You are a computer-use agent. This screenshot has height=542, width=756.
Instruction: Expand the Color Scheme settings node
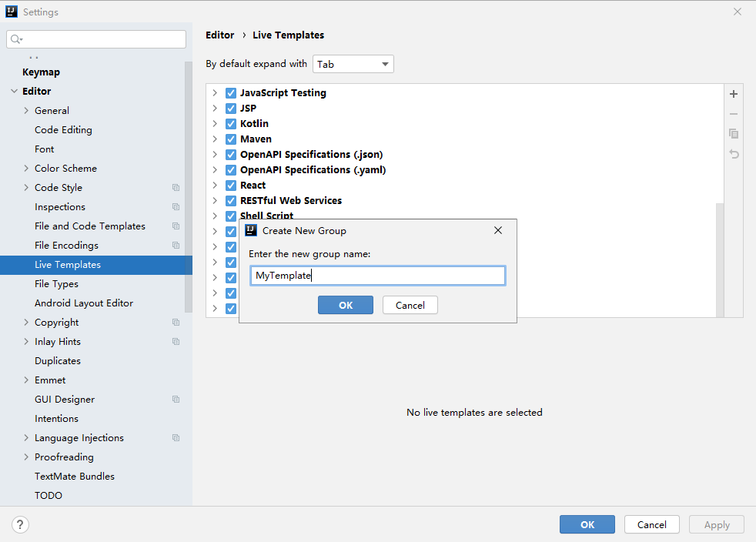(27, 169)
